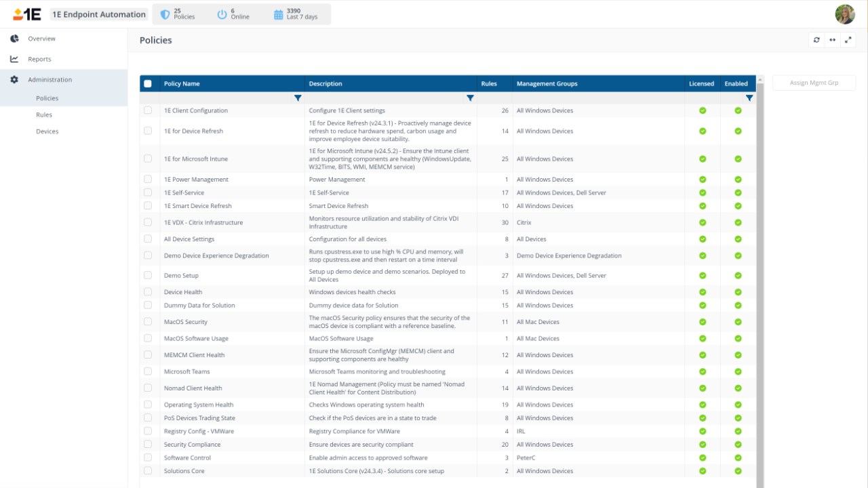
Task: Click the Demo Device Experience Degradation policy name
Action: point(216,256)
